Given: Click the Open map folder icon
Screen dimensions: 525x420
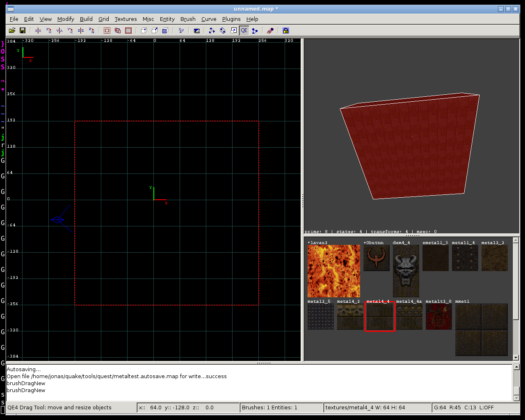Looking at the screenshot, I should coord(12,30).
